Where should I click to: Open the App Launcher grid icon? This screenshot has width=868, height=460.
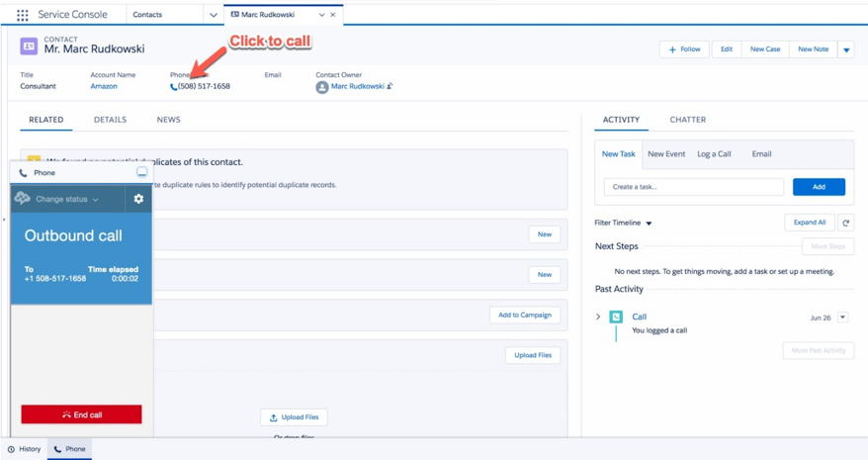tap(22, 15)
